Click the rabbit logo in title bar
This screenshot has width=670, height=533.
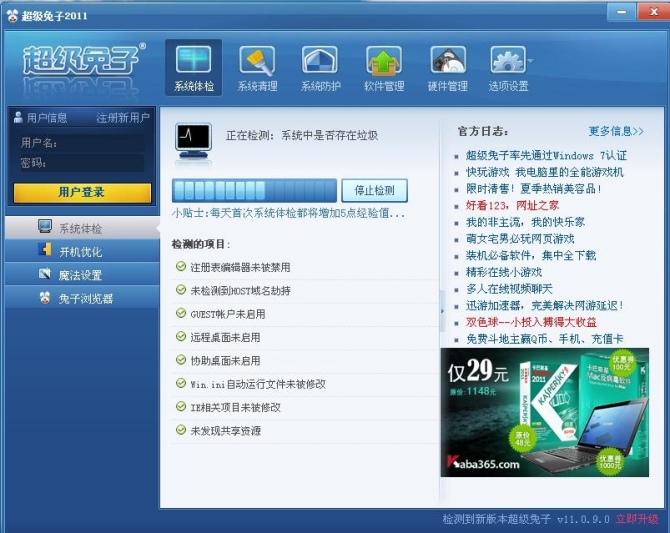[x=12, y=16]
